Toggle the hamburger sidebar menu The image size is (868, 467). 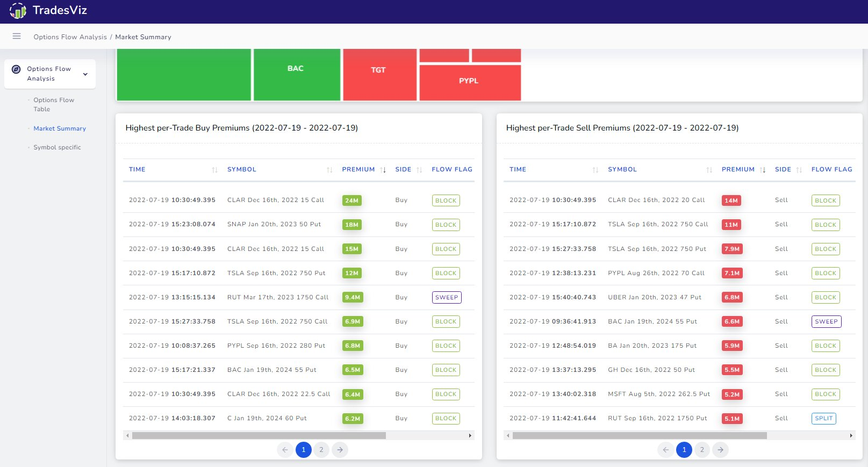tap(17, 37)
